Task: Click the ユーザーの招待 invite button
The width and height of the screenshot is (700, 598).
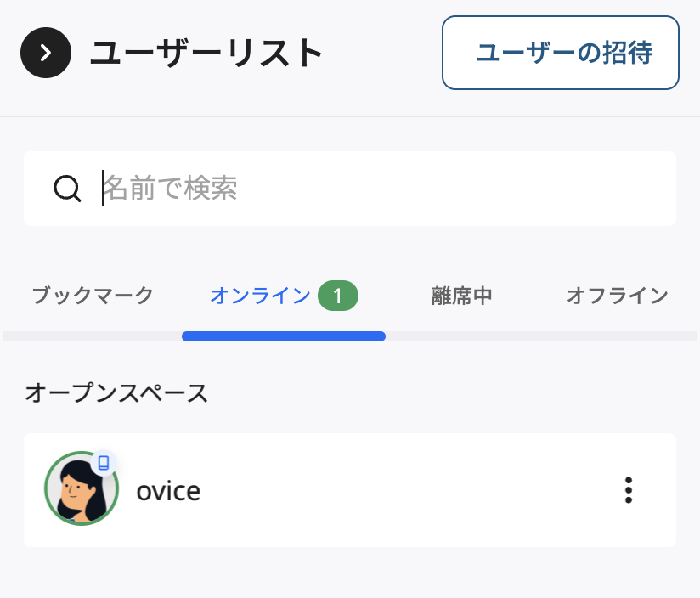Action: [x=561, y=53]
